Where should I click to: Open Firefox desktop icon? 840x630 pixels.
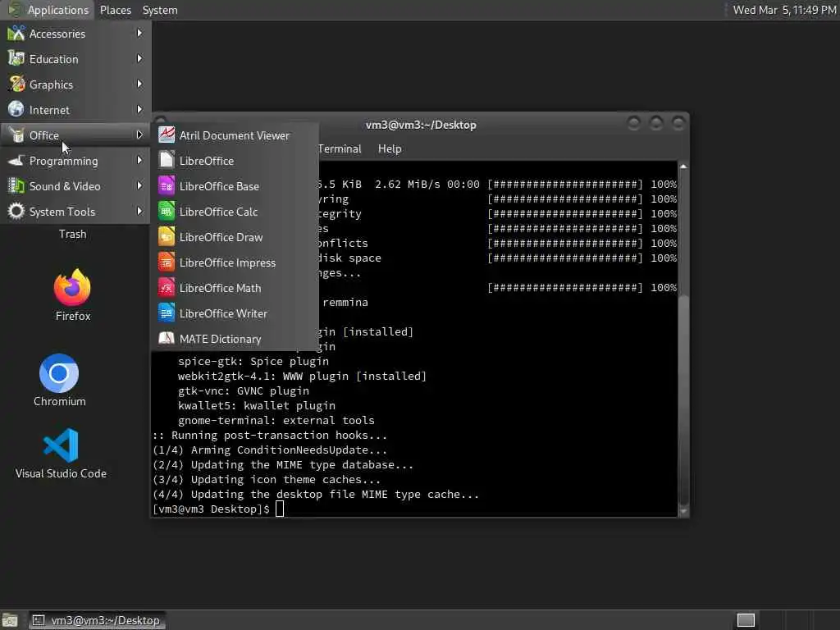pyautogui.click(x=72, y=294)
